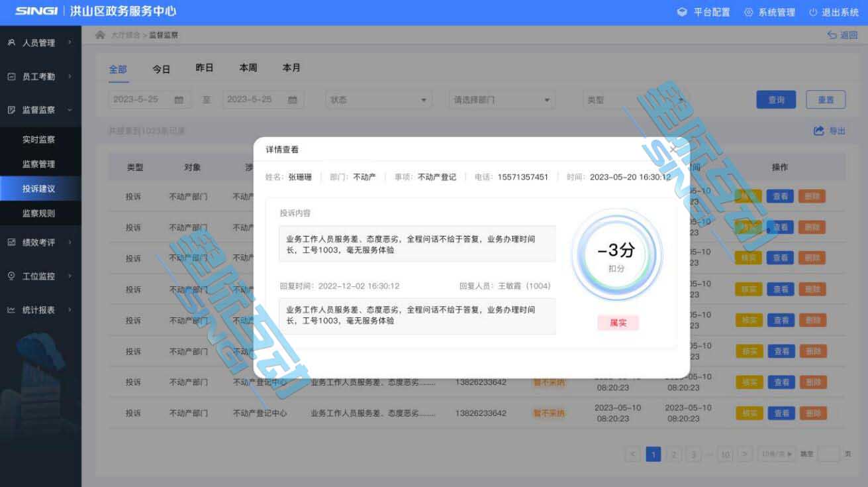
Task: Open the 类型 filter dropdown
Action: (x=636, y=99)
